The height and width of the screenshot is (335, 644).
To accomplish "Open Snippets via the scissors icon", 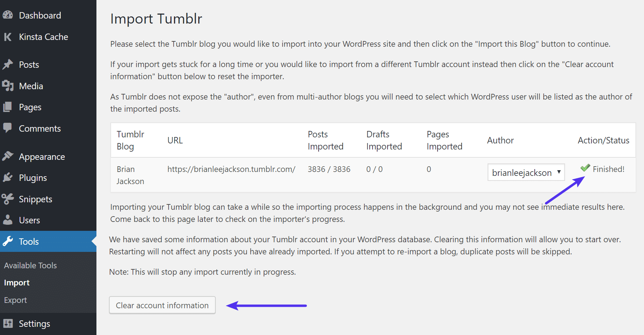I will click(8, 199).
